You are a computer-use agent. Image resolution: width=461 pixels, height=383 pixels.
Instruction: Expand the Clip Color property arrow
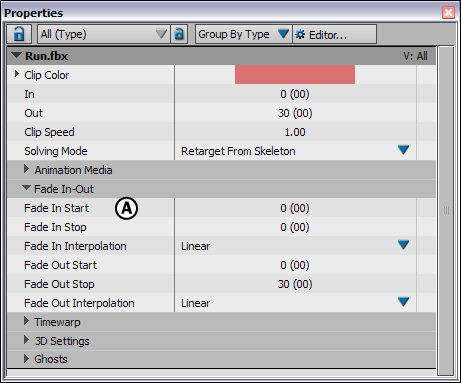17,74
